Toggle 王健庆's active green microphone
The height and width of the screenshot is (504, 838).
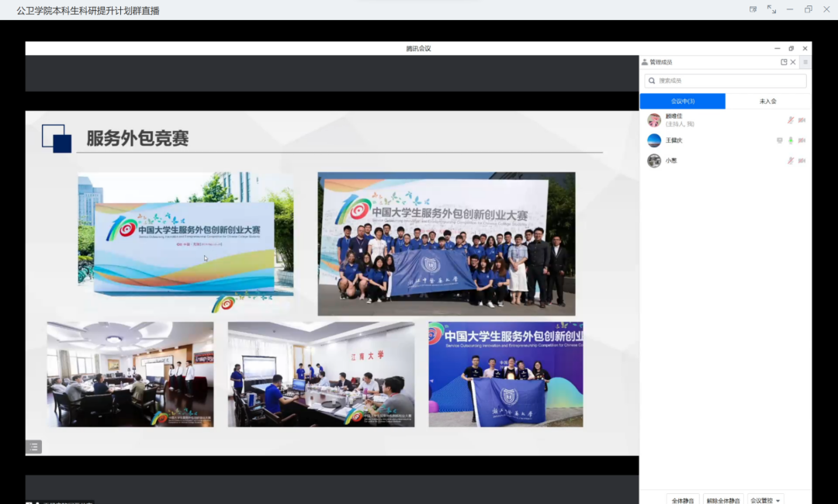791,140
